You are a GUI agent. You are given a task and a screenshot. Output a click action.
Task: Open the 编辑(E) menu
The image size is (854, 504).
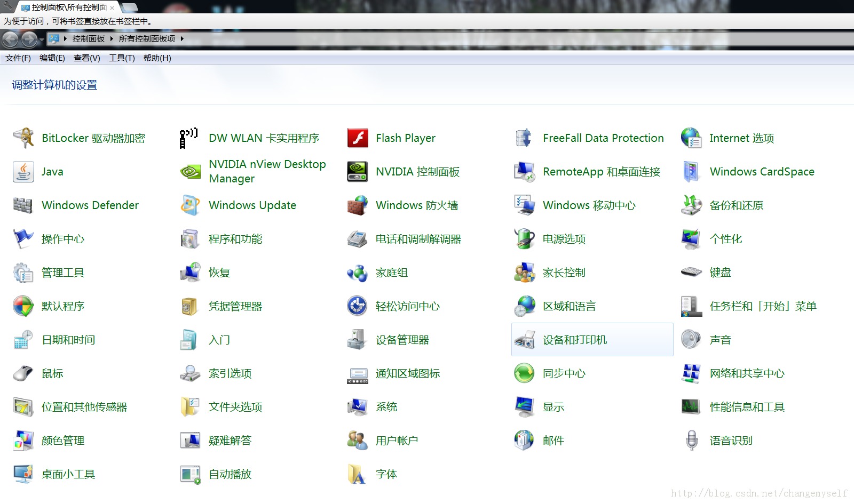click(x=52, y=58)
